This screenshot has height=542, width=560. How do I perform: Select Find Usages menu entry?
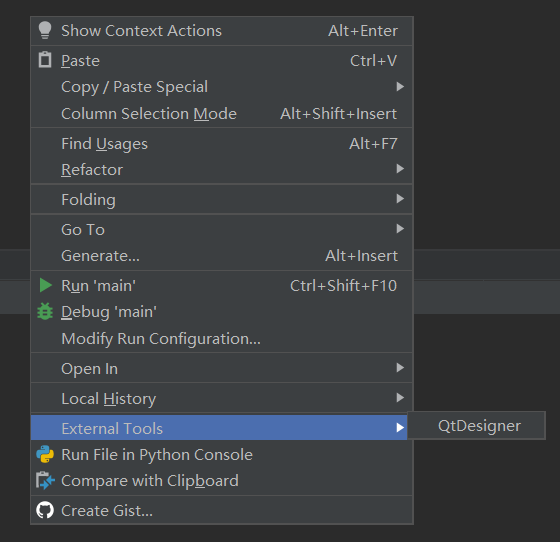[222, 144]
